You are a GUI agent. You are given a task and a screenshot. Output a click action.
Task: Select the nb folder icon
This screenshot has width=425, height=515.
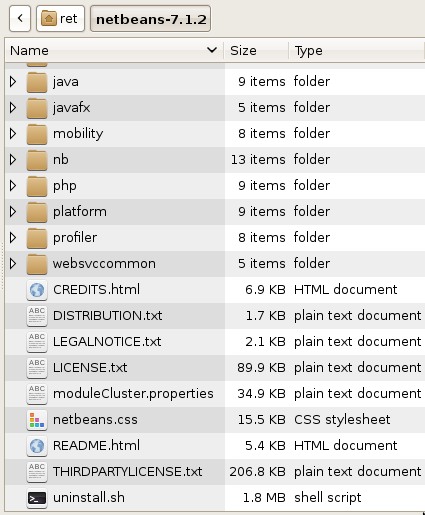[37, 160]
